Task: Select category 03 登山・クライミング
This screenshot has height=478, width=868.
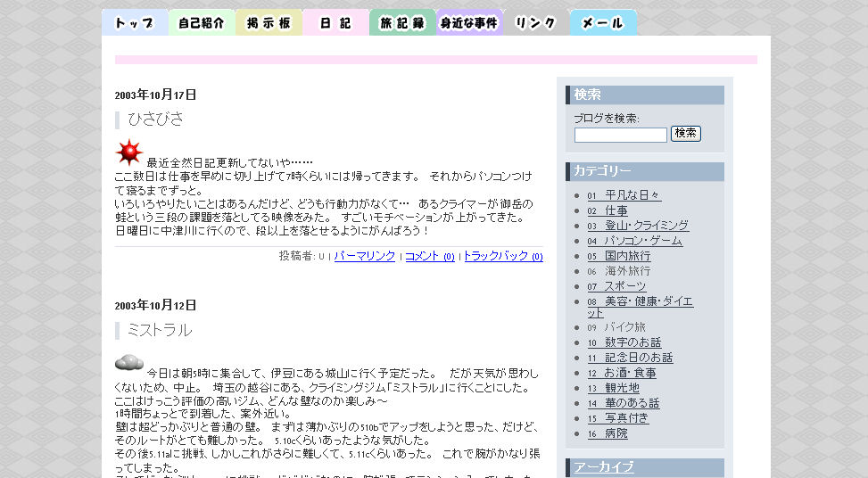Action: click(x=637, y=226)
